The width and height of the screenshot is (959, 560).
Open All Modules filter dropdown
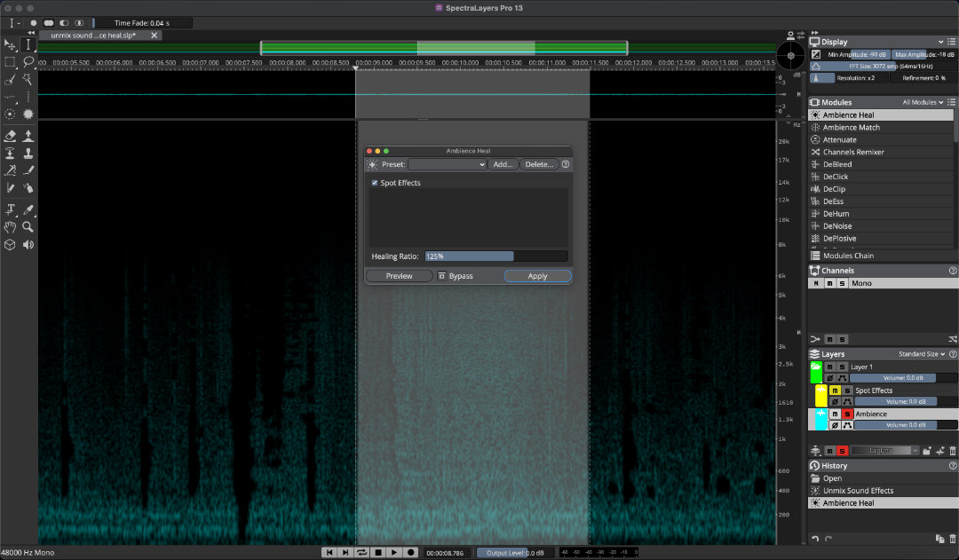coord(923,102)
